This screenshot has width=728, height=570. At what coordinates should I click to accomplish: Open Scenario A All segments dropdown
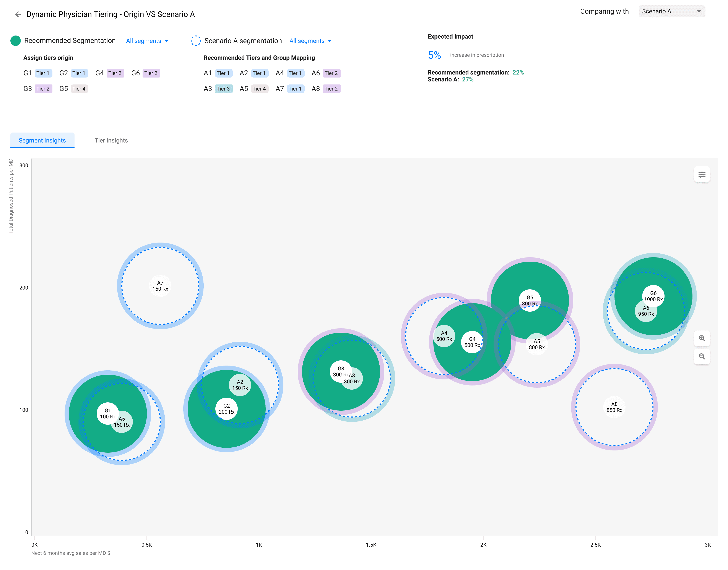[x=310, y=41]
